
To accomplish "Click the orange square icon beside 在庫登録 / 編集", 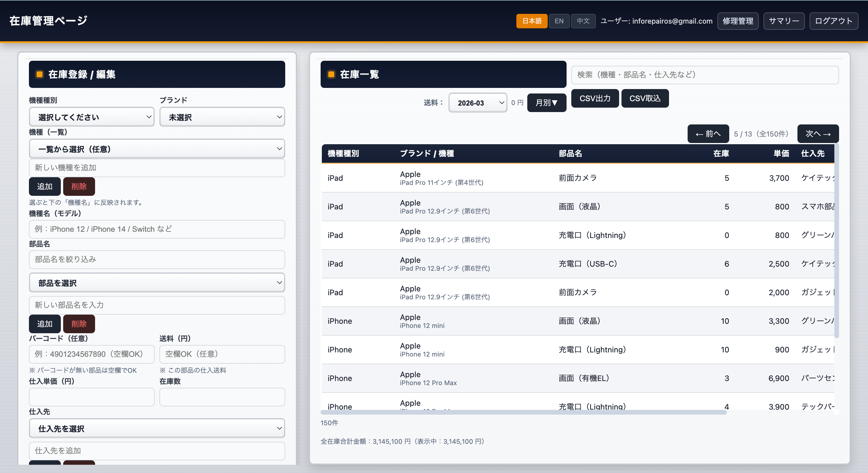I will (x=40, y=74).
